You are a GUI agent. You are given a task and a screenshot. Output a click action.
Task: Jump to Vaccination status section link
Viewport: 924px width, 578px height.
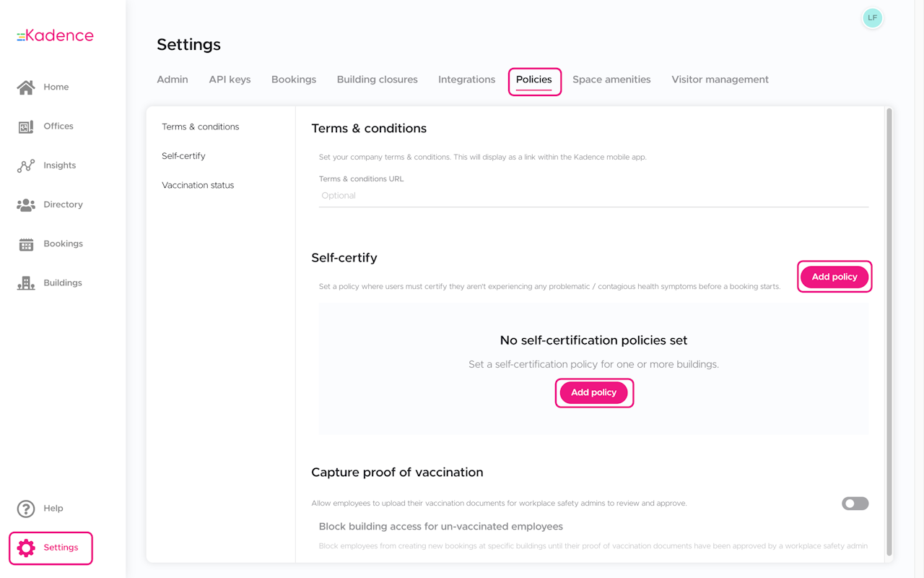point(198,185)
